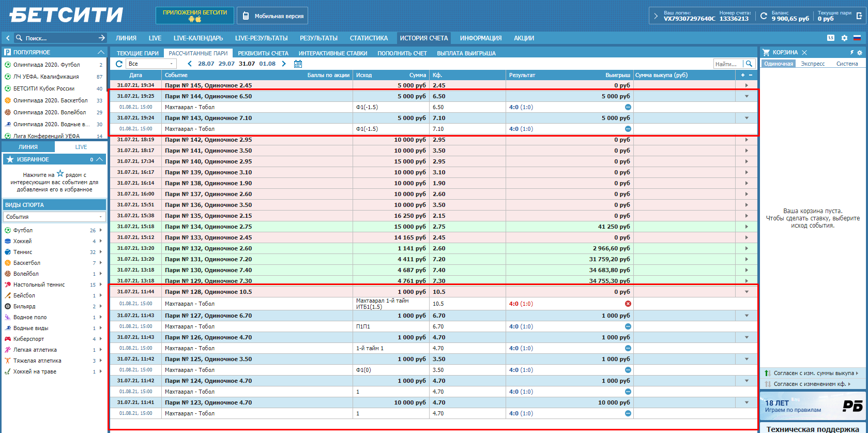This screenshot has height=433, width=868.
Task: Collapse the ПОПУЛЯРНОЕ section
Action: click(x=101, y=53)
